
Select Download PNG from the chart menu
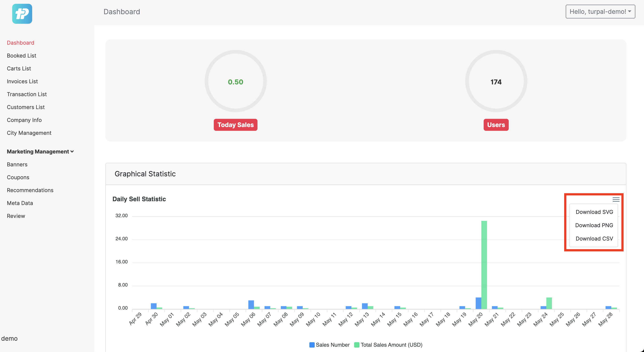[x=594, y=225]
